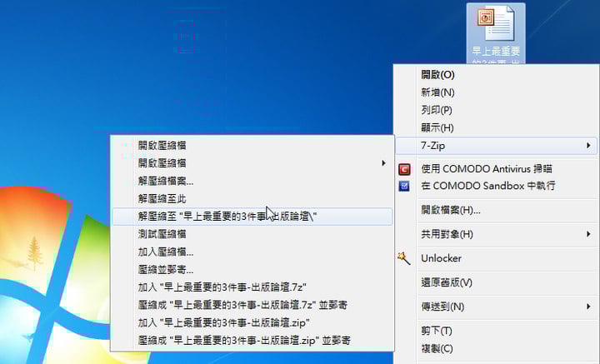Select 加入 "早上最重要的3件事-出版論壇.zip"

[x=252, y=322]
